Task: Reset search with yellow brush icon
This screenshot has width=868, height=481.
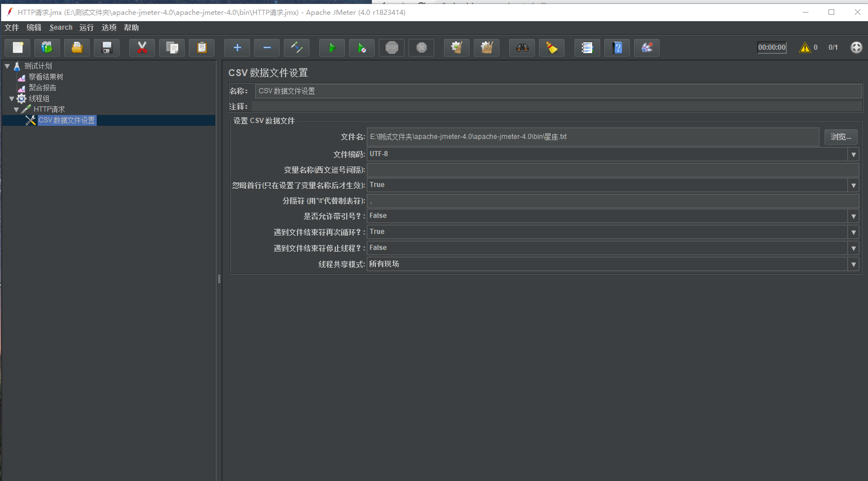Action: [552, 47]
